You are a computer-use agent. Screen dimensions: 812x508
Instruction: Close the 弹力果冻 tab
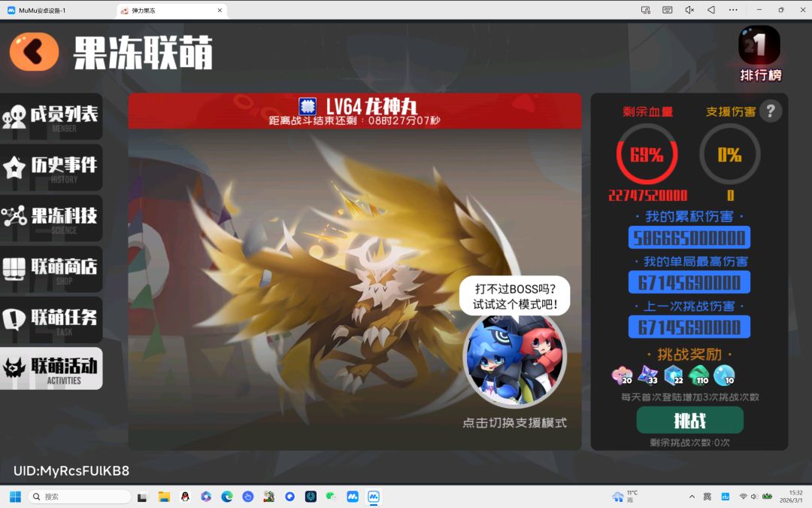220,11
